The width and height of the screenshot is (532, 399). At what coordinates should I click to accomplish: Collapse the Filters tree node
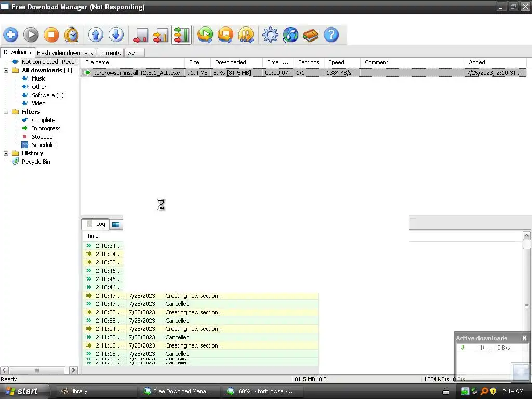coord(6,112)
